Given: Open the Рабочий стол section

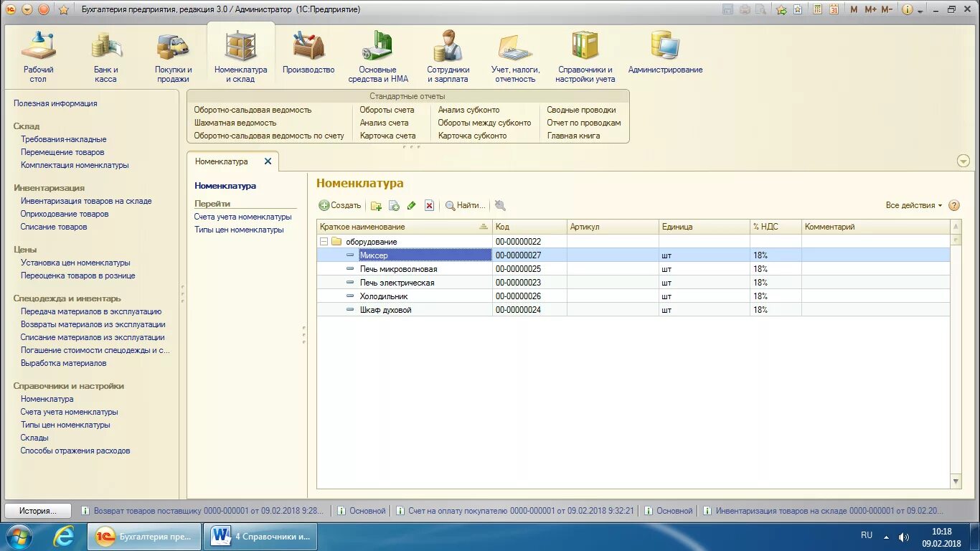Looking at the screenshot, I should pyautogui.click(x=38, y=57).
